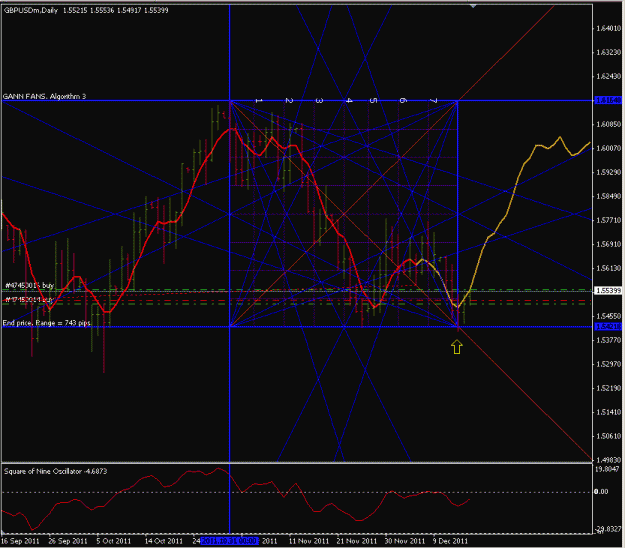Click the 1.56130 price scale value

point(608,268)
